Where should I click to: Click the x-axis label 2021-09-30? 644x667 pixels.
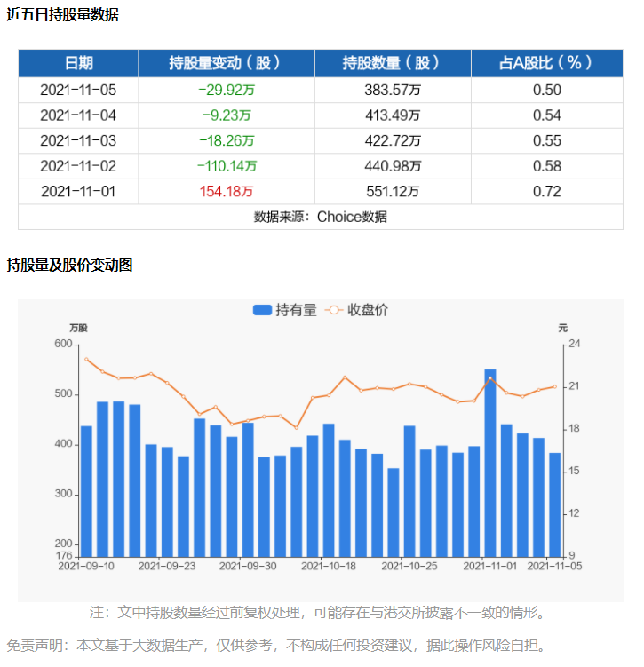click(248, 566)
